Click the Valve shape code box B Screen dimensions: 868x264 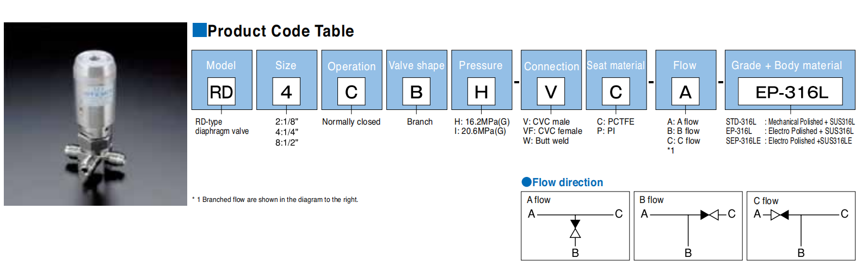[416, 91]
